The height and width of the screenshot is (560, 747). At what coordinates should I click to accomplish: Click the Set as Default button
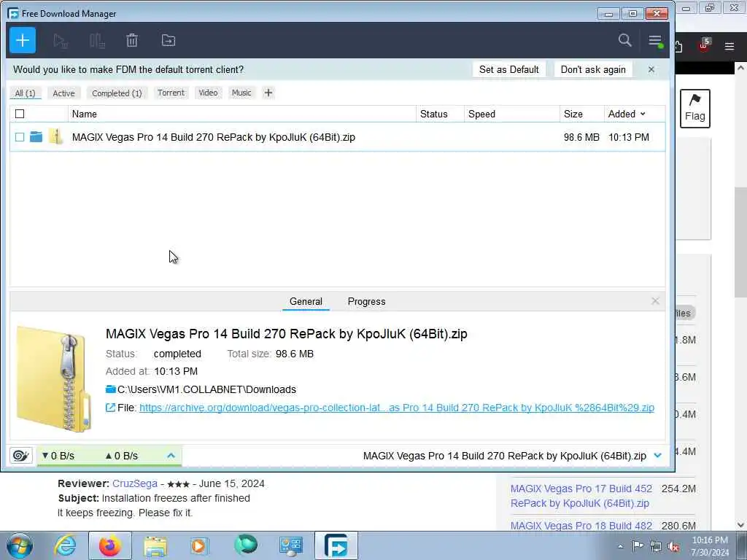coord(508,69)
